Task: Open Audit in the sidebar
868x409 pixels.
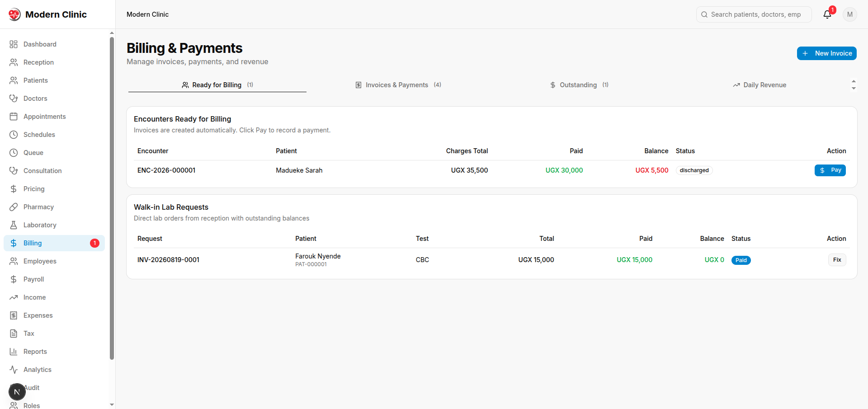Action: point(32,388)
